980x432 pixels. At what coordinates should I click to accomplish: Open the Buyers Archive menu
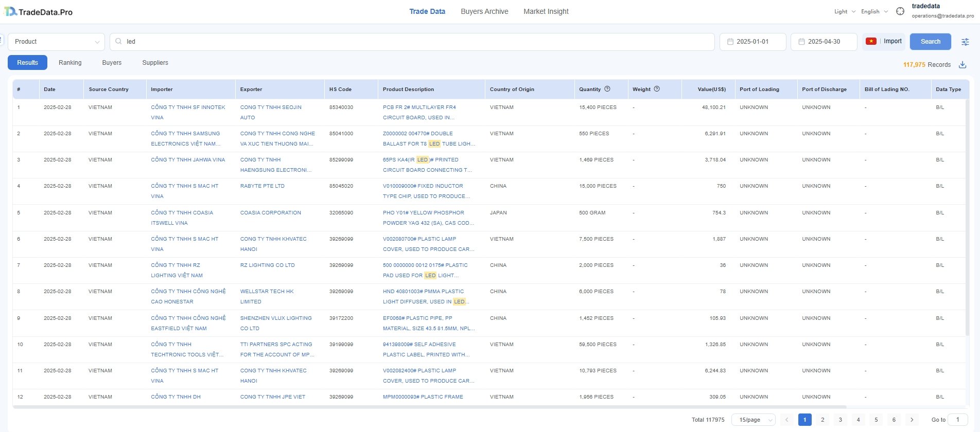[484, 11]
